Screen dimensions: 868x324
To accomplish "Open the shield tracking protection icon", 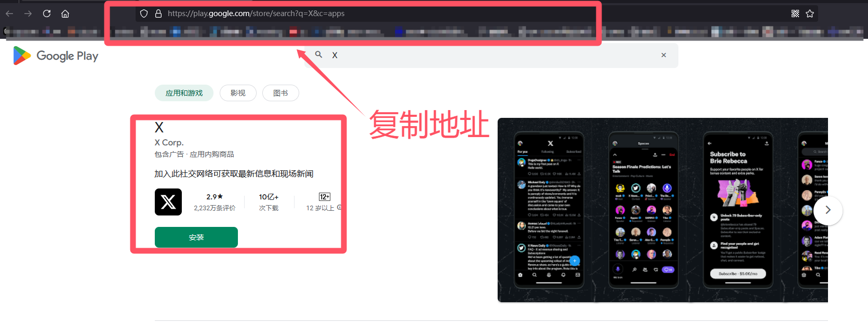I will tap(144, 14).
